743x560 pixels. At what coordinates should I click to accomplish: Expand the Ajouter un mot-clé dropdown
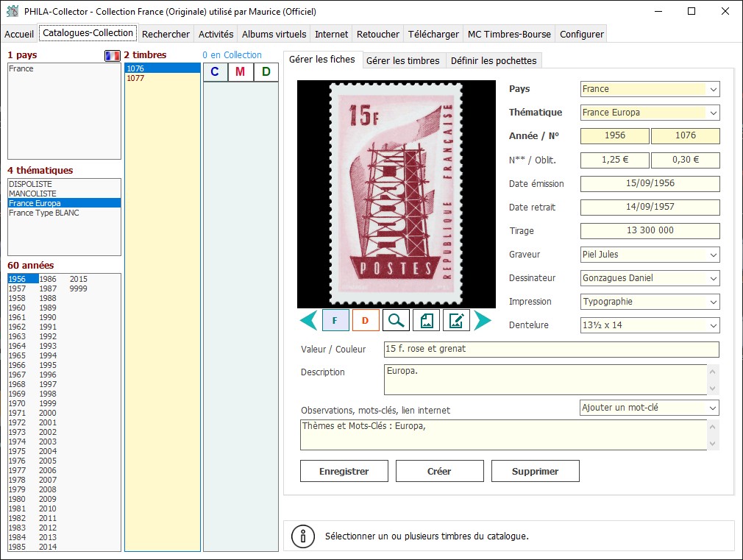pyautogui.click(x=712, y=408)
